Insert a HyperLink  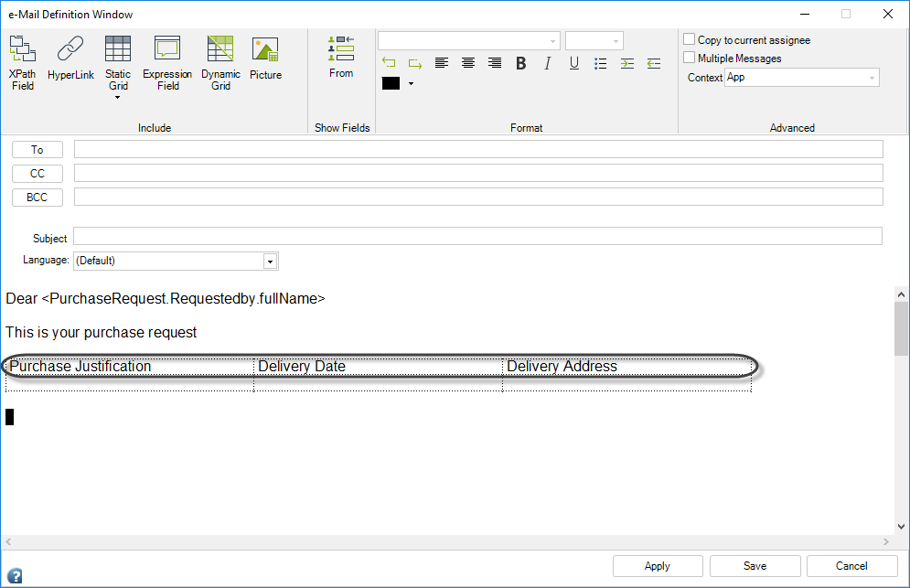pyautogui.click(x=70, y=58)
